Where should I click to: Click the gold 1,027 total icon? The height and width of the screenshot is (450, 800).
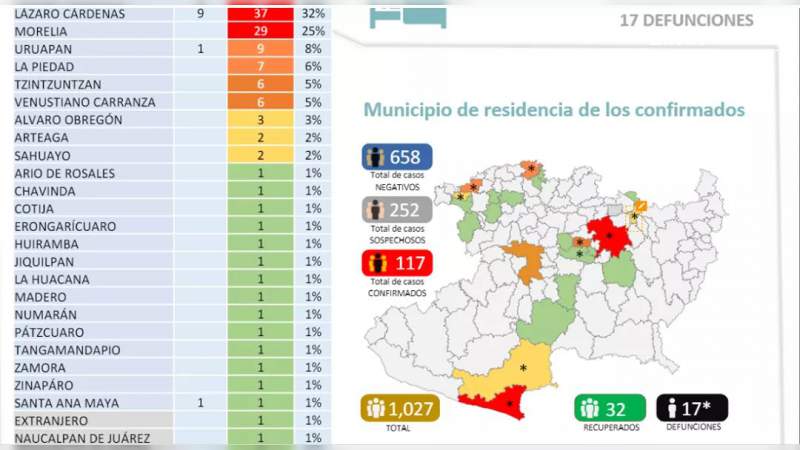400,408
